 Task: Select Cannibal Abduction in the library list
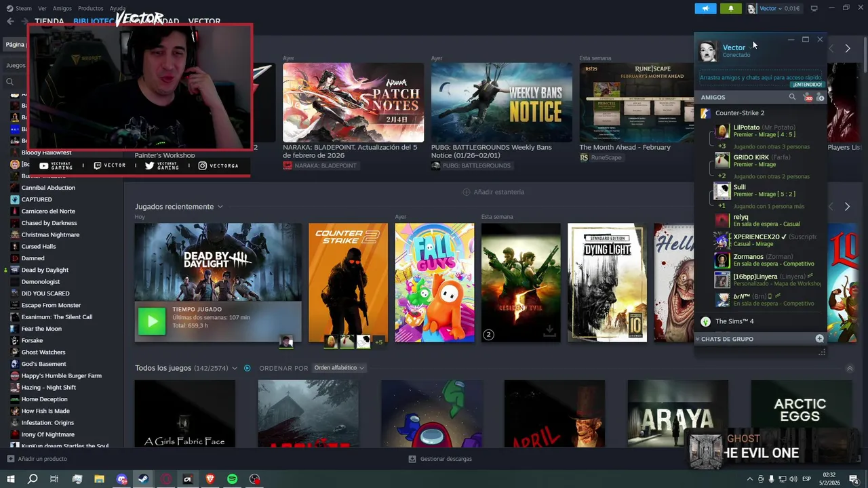coord(48,188)
